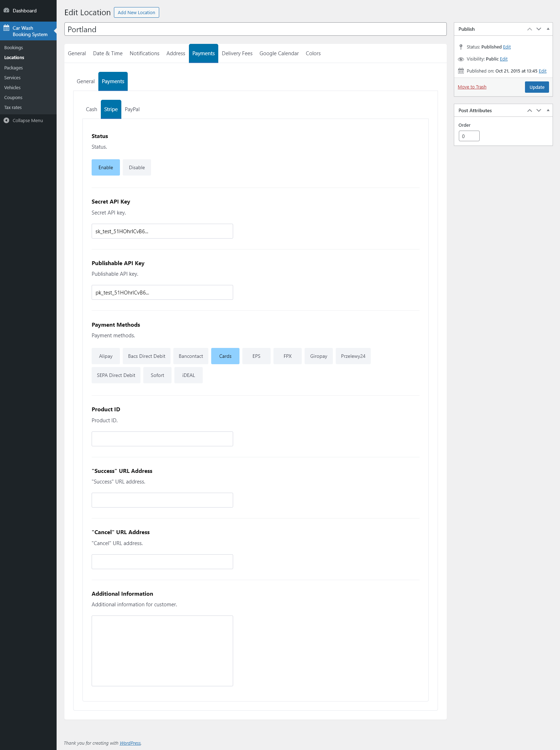Toggle EPS payment method

[256, 356]
